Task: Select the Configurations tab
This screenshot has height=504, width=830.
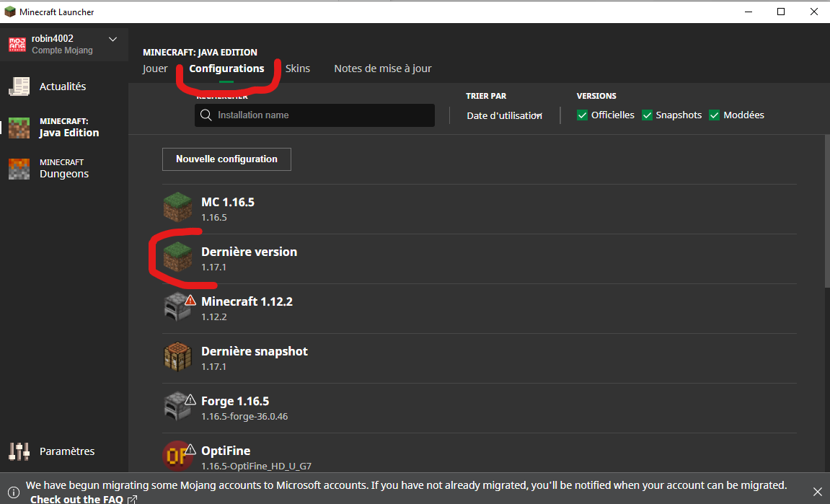Action: (226, 68)
